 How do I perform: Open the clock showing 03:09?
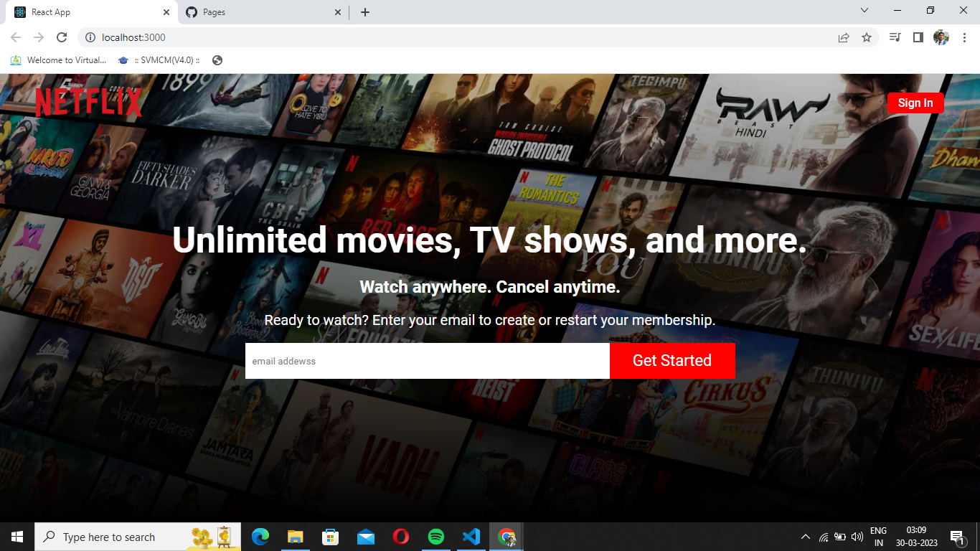[x=916, y=537]
